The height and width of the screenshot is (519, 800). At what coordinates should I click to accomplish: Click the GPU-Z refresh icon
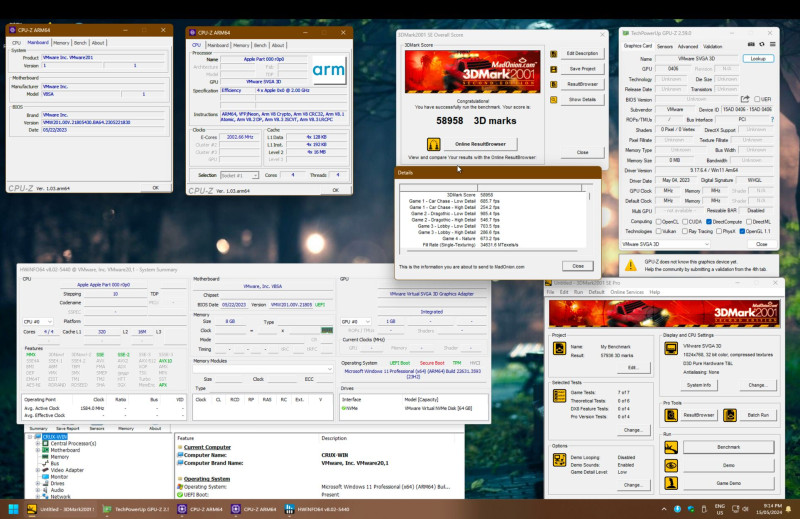point(762,45)
